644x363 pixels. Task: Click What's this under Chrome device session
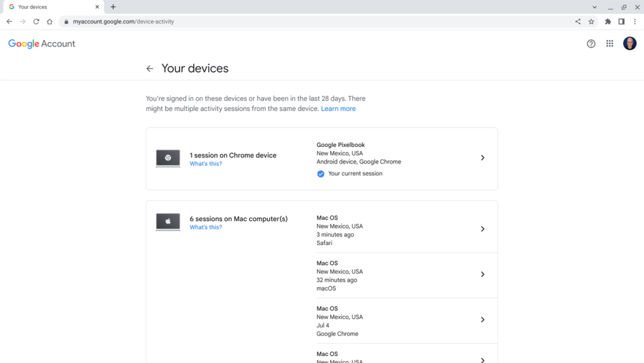(x=205, y=163)
